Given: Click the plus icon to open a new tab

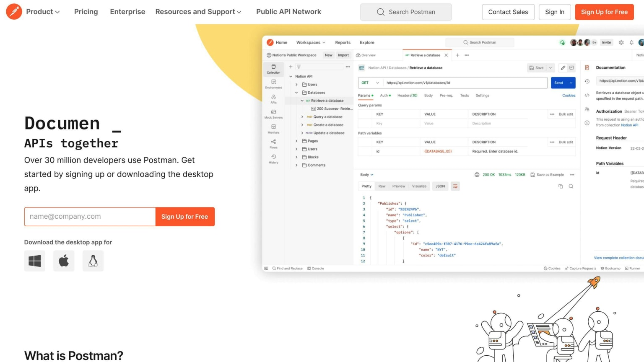Looking at the screenshot, I should point(457,55).
